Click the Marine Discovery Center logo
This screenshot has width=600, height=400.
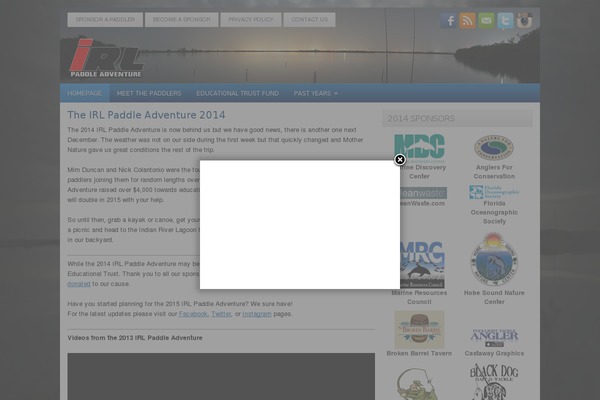[419, 148]
